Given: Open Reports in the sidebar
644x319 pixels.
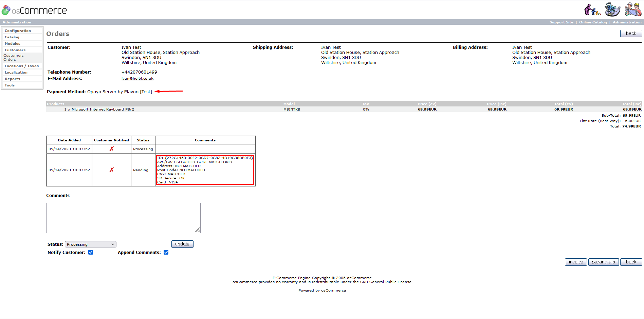Looking at the screenshot, I should [12, 79].
